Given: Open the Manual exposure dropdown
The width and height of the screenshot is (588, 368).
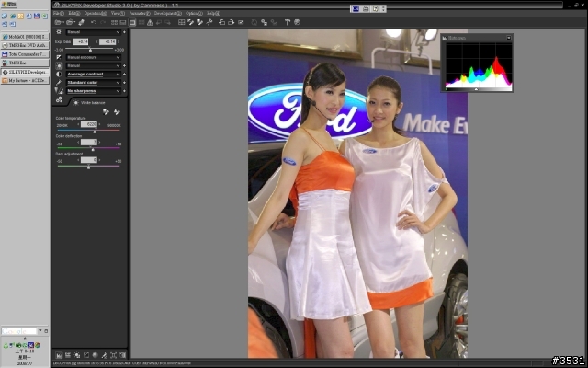Looking at the screenshot, I should [x=94, y=57].
